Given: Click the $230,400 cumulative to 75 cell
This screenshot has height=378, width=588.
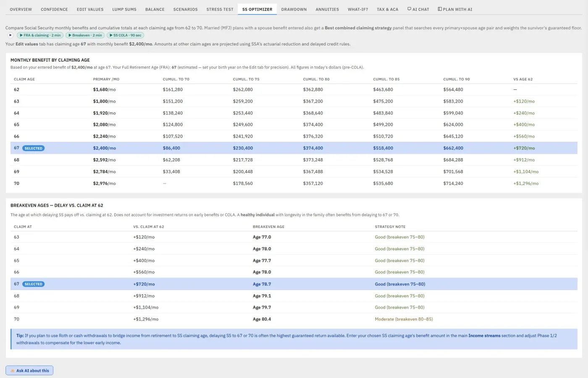Looking at the screenshot, I should [x=243, y=148].
